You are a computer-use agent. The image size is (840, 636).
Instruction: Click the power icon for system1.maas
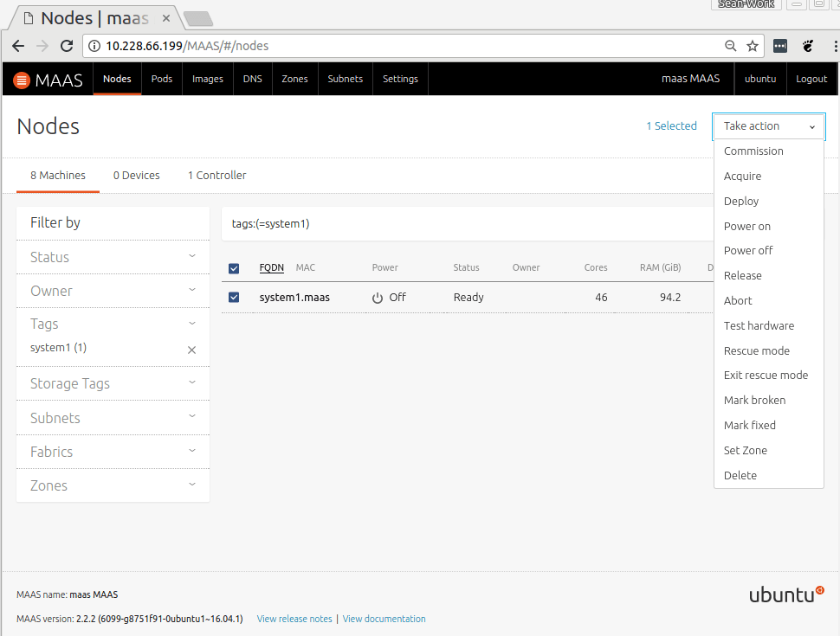(x=378, y=298)
